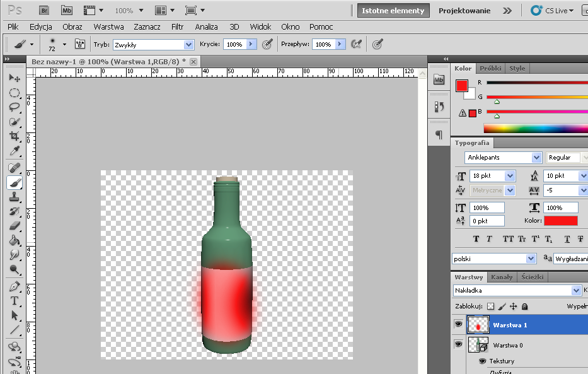Select the Paint Bucket tool

click(14, 240)
